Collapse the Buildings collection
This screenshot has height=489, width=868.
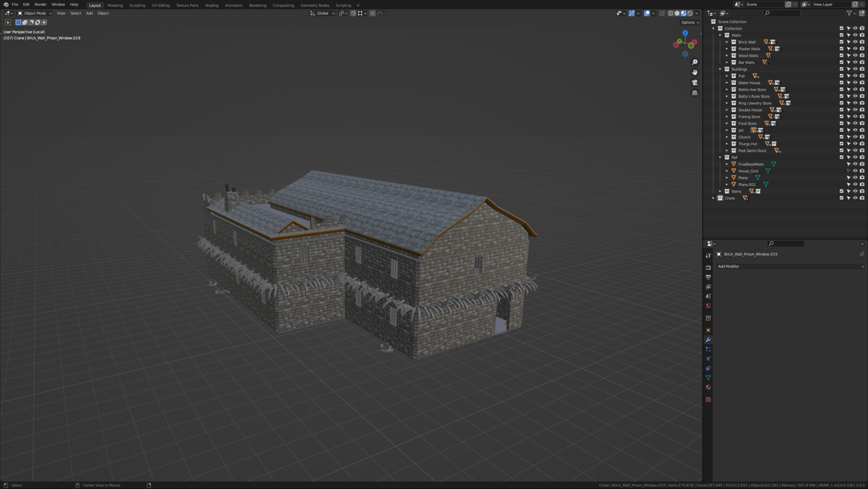coord(720,69)
